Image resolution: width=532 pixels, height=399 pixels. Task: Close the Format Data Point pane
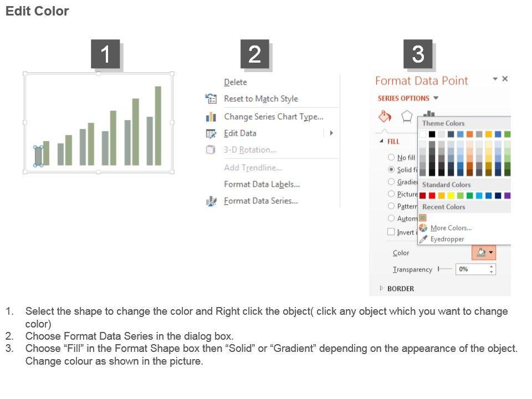click(x=505, y=79)
